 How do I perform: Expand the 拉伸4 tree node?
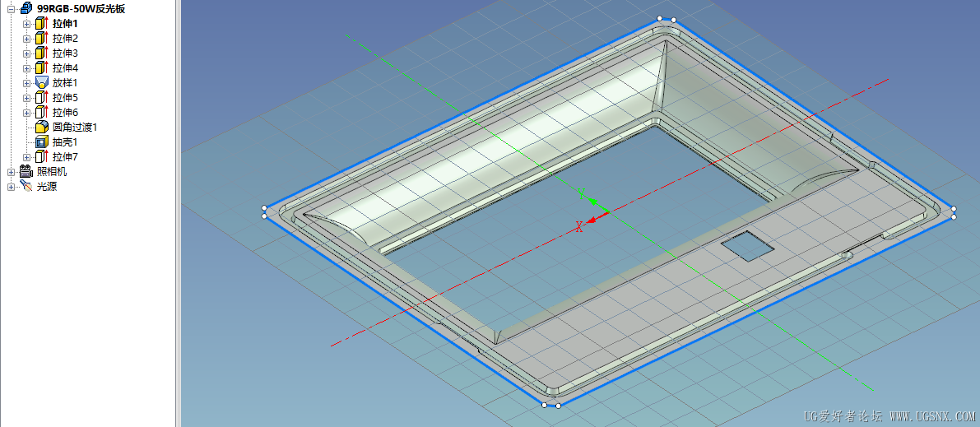tap(26, 68)
